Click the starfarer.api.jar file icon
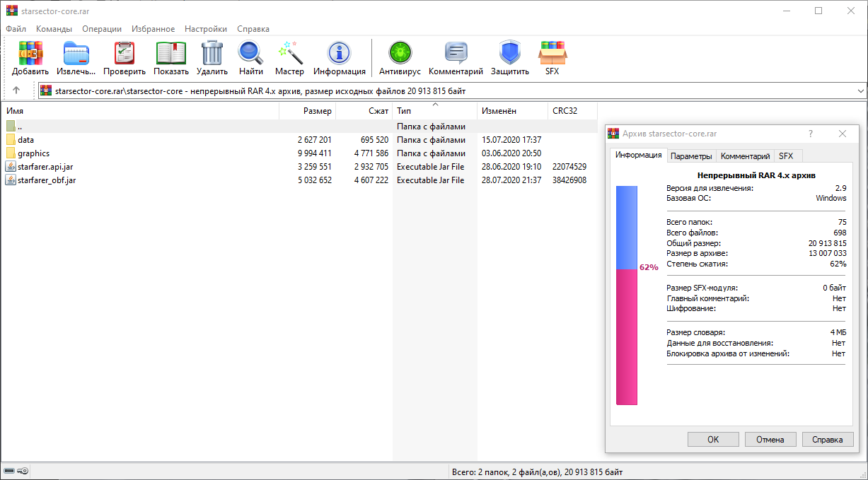 coord(11,167)
